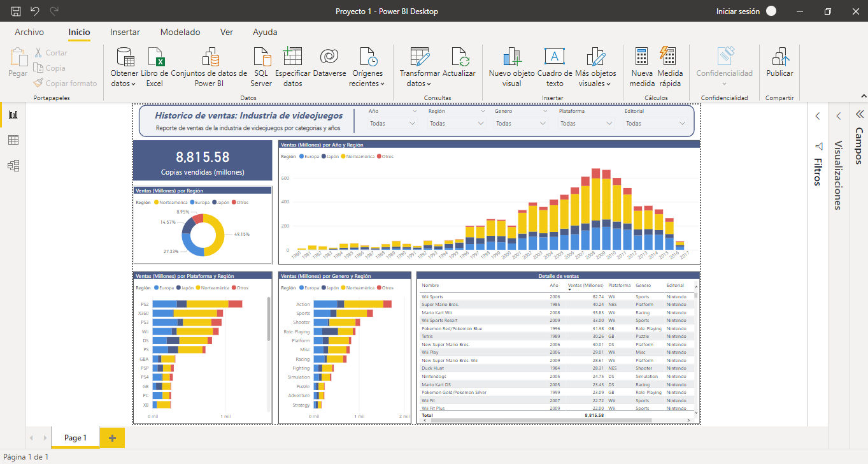Add a Cuadro de texto
This screenshot has width=868, height=464.
[554, 57]
